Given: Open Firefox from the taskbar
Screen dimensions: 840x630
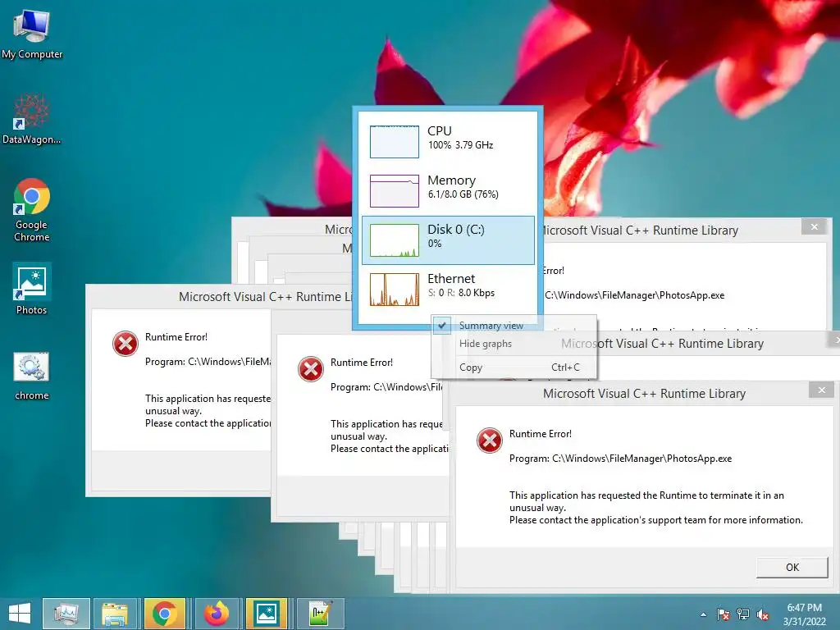Looking at the screenshot, I should (x=216, y=614).
